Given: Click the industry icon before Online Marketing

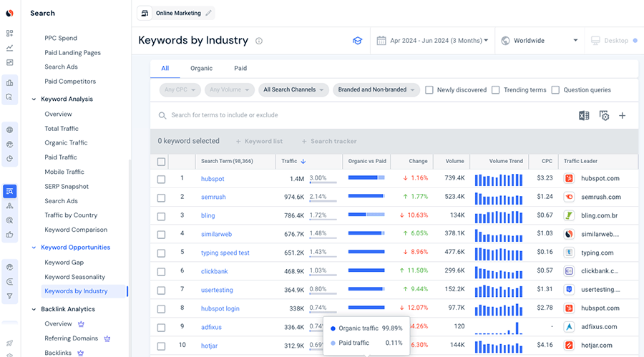Looking at the screenshot, I should (145, 13).
